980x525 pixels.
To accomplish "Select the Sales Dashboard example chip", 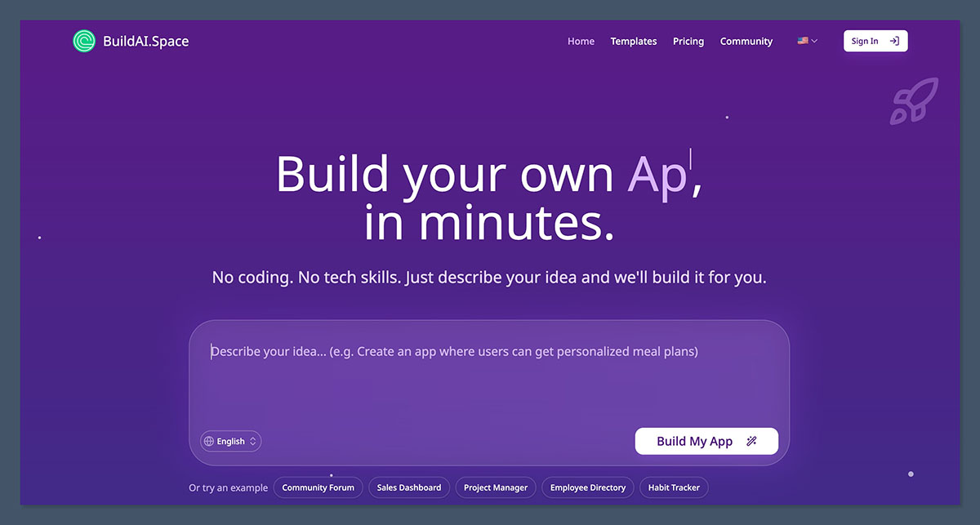I will 408,487.
